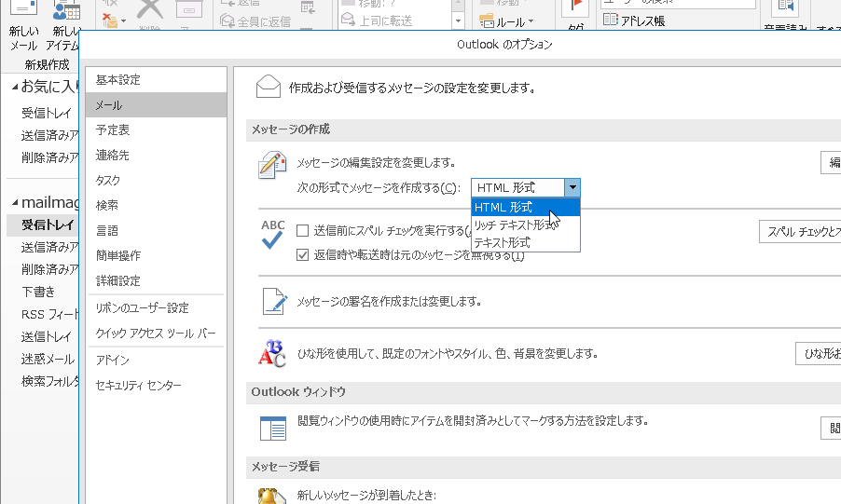Pick HTML 形式 in the dropdown list
Image resolution: width=841 pixels, height=504 pixels.
click(503, 207)
